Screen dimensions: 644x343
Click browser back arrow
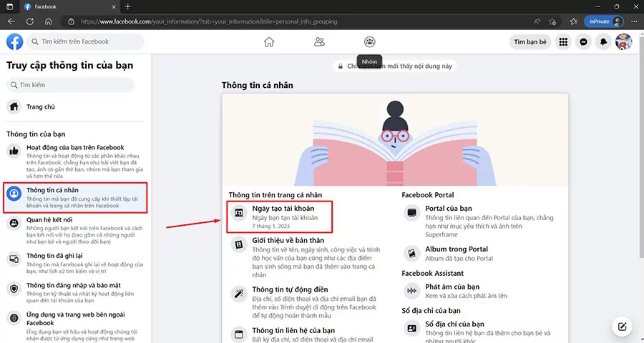(11, 21)
